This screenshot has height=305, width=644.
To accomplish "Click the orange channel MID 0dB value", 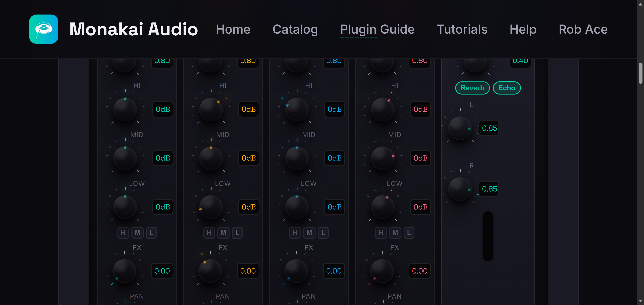I will tap(249, 158).
